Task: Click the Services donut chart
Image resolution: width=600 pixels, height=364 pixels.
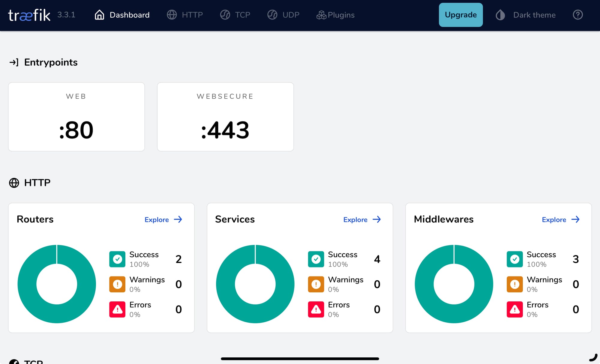Action: tap(255, 284)
